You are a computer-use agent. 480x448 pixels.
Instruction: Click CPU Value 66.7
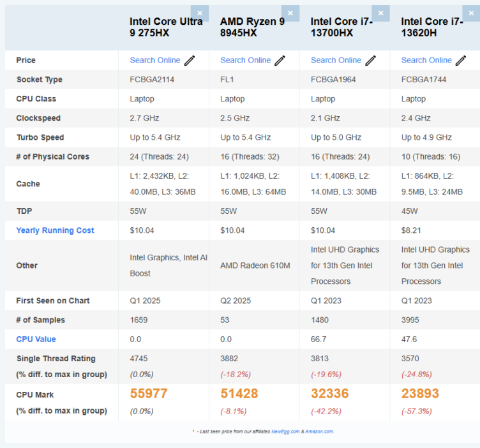(319, 340)
